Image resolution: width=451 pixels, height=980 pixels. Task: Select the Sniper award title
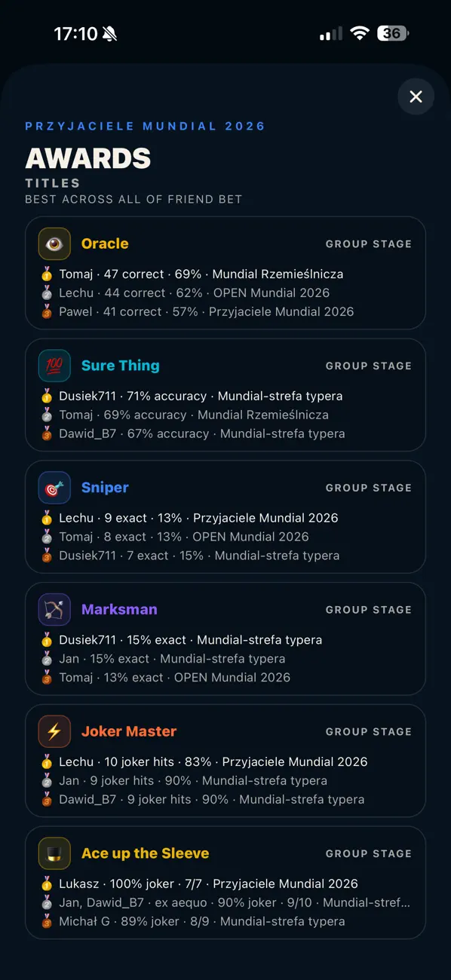(105, 488)
